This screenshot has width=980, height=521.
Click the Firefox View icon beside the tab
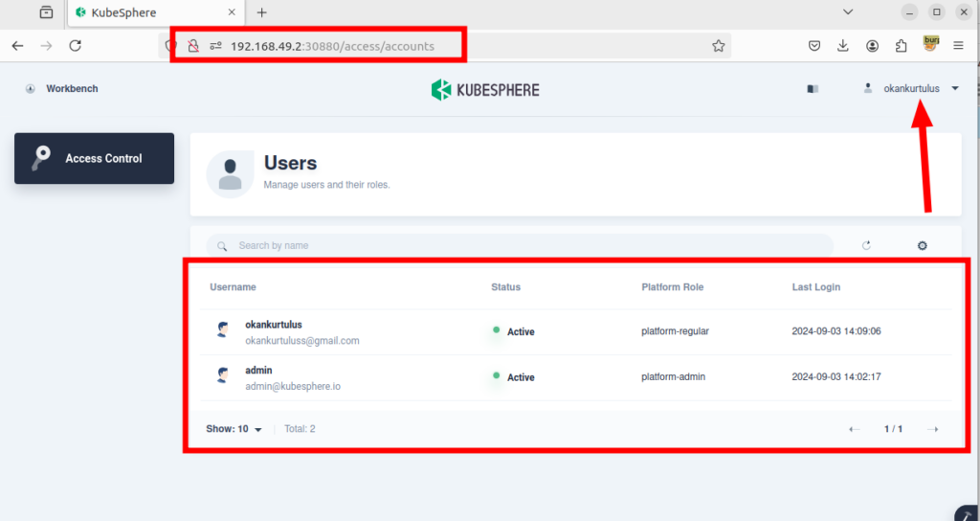[46, 12]
